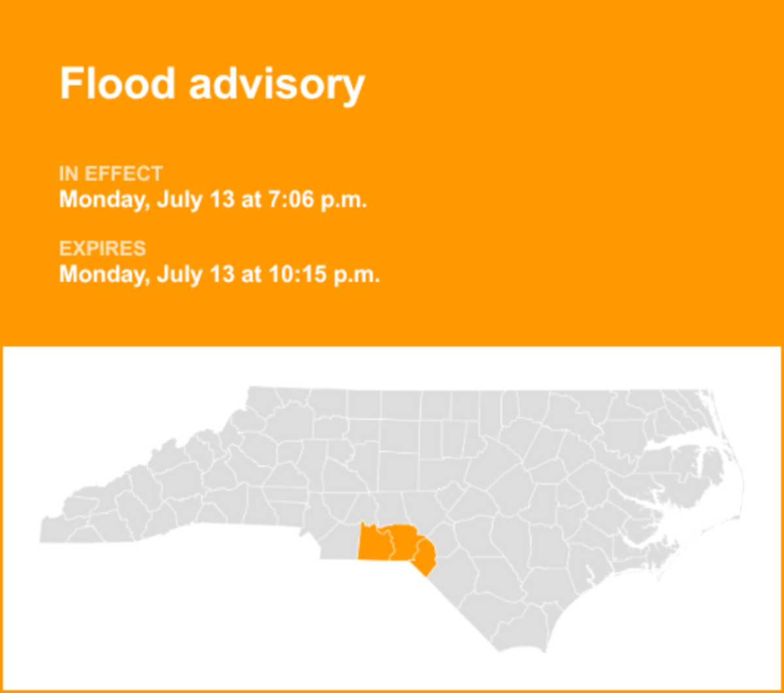Click the word advisory in the title

click(x=276, y=85)
